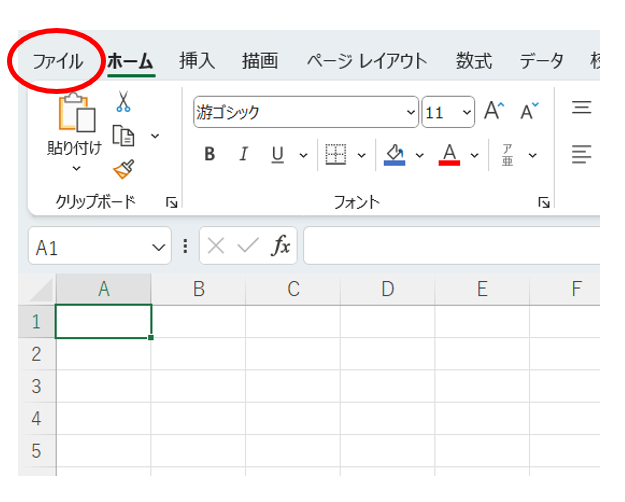Click the Paste clipboard icon
625x502 pixels.
[75, 113]
